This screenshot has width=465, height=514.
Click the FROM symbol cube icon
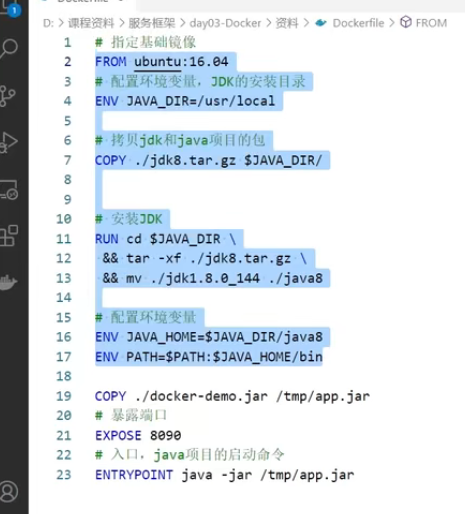[x=406, y=22]
